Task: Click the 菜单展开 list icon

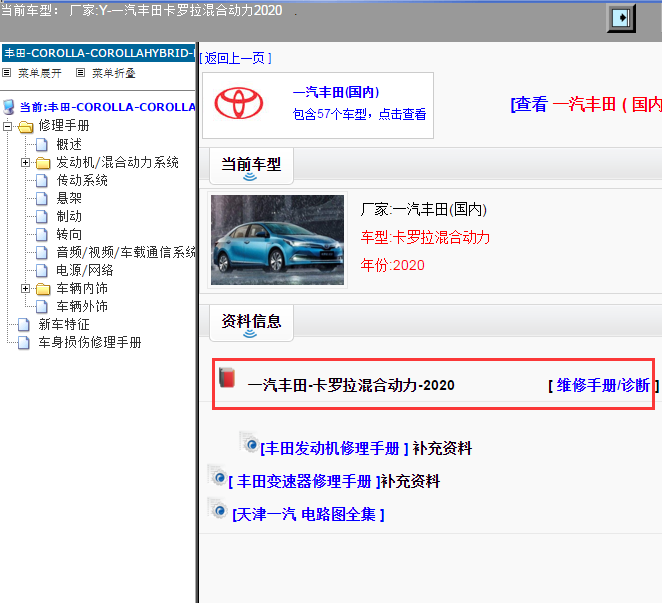Action: tap(6, 73)
